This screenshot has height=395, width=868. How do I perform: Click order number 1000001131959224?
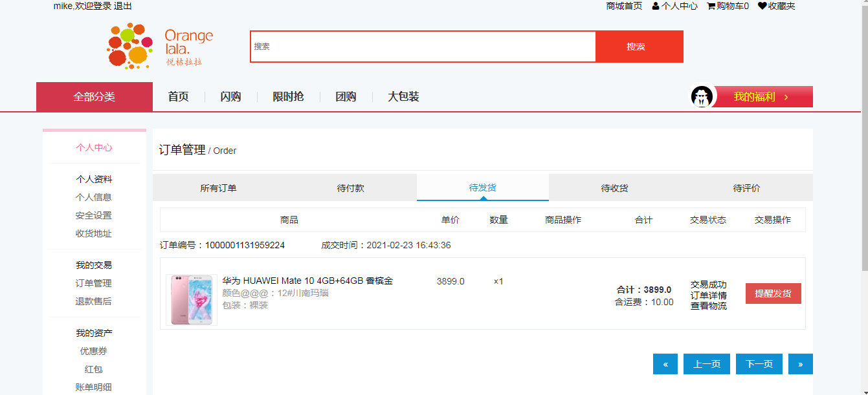[x=245, y=245]
